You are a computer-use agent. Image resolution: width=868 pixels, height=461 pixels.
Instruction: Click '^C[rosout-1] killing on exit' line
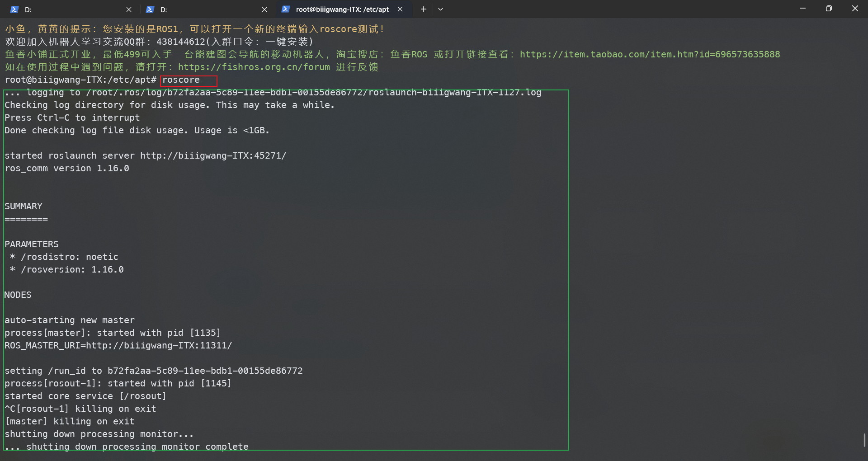80,409
